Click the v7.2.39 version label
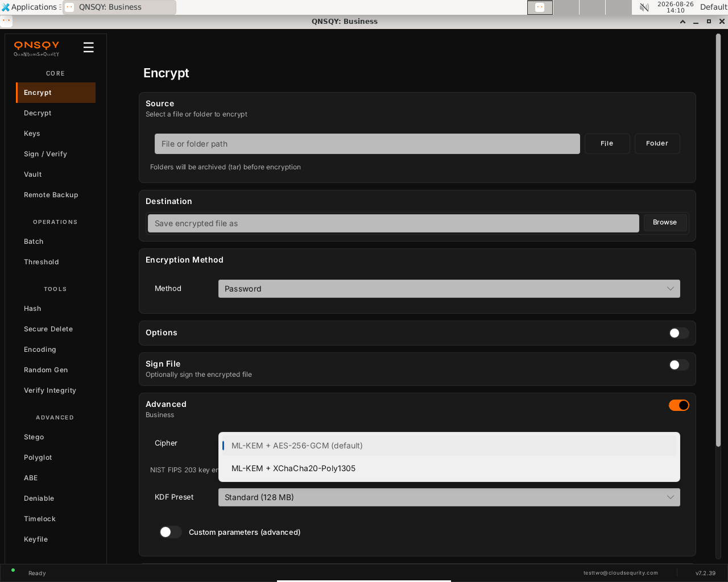Image resolution: width=728 pixels, height=582 pixels. pos(705,573)
